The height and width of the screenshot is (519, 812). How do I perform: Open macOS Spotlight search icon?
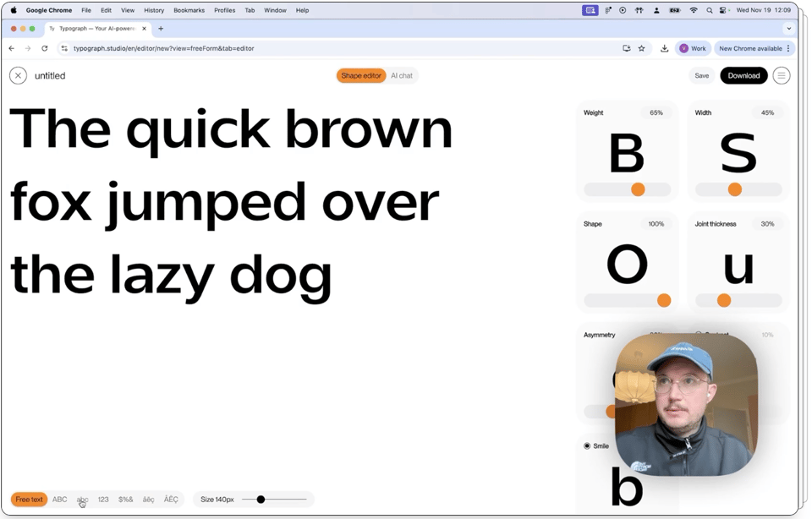pyautogui.click(x=709, y=10)
